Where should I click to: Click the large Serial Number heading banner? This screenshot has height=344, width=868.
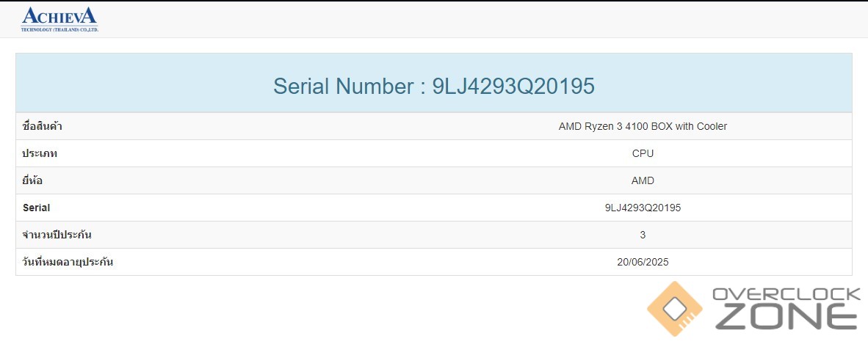[433, 86]
